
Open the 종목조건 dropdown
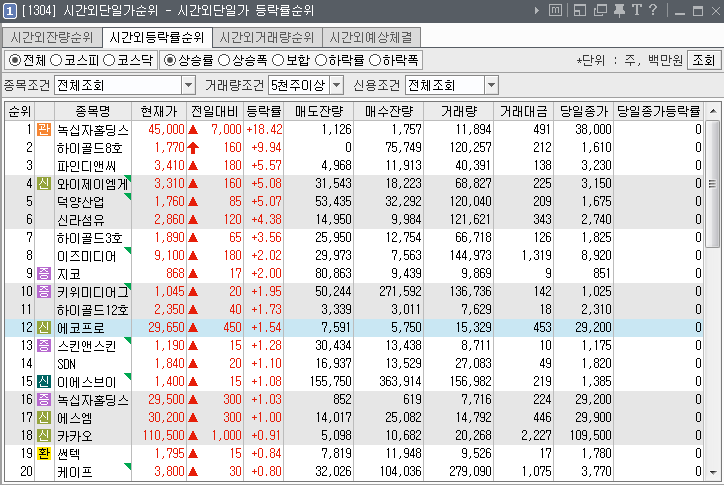coord(188,85)
